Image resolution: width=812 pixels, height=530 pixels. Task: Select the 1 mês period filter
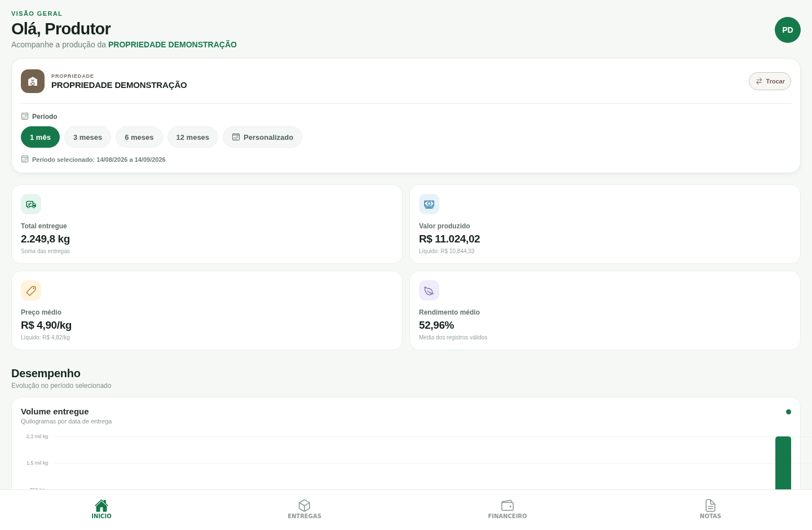click(x=40, y=137)
